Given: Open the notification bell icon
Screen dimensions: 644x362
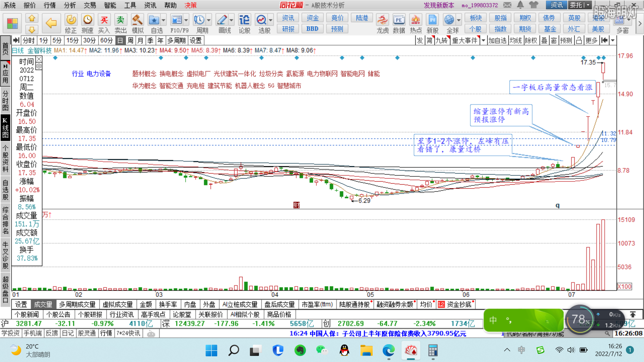Looking at the screenshot, I should (520, 5).
